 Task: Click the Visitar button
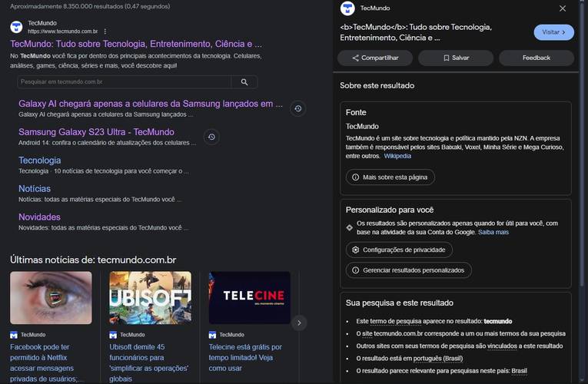[x=553, y=32]
